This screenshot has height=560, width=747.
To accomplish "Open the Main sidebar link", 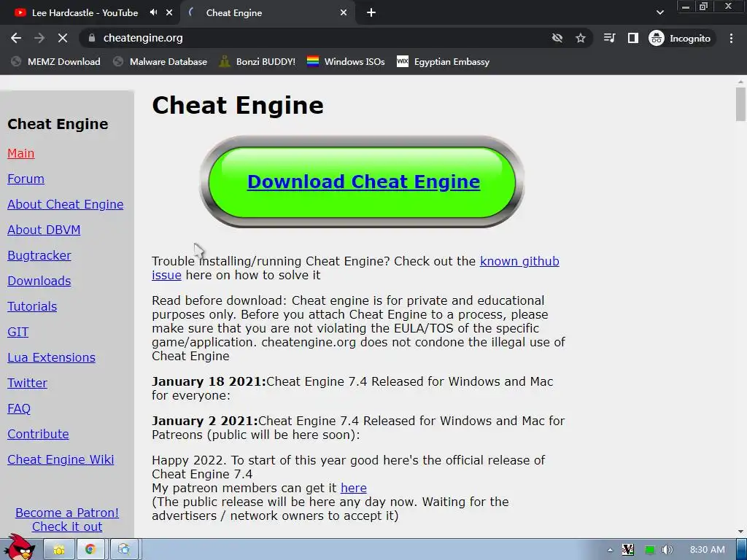I will click(x=21, y=153).
